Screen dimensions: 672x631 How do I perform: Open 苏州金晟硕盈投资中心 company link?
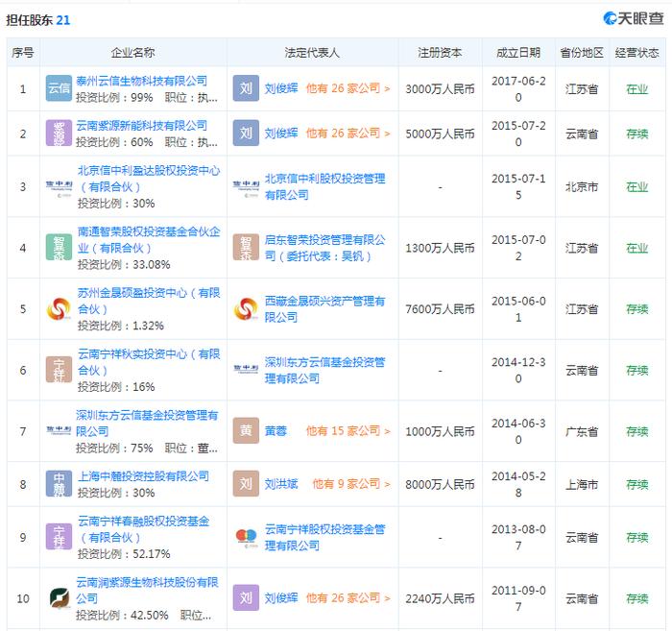[x=148, y=301]
